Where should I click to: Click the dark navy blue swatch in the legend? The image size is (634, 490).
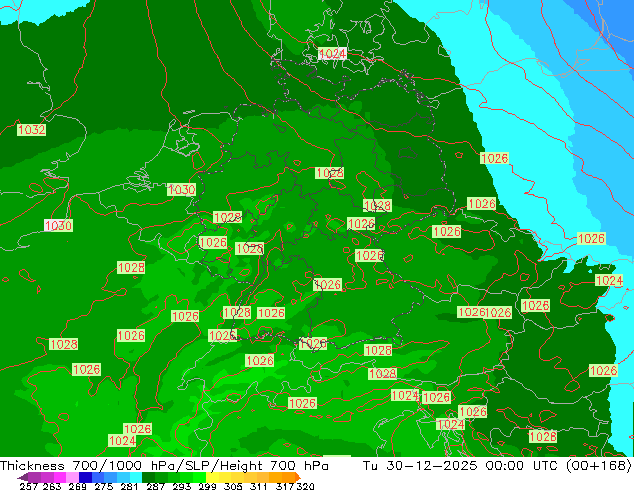point(85,477)
